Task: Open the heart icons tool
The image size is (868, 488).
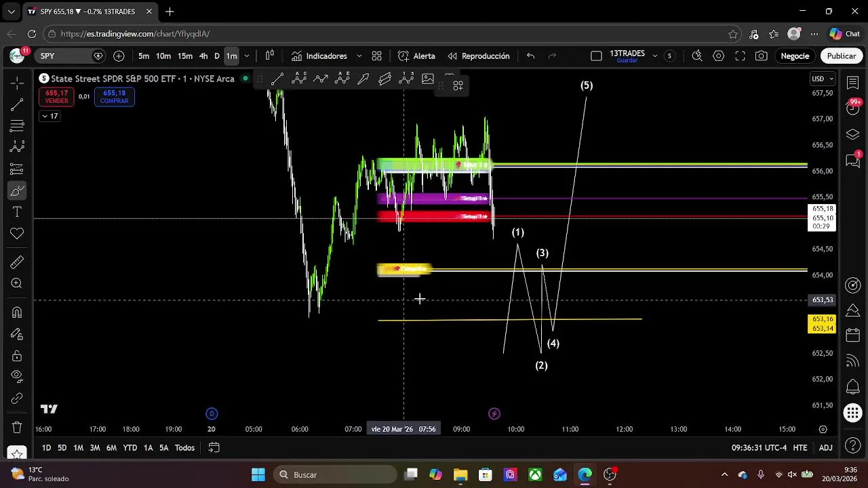Action: pyautogui.click(x=17, y=234)
